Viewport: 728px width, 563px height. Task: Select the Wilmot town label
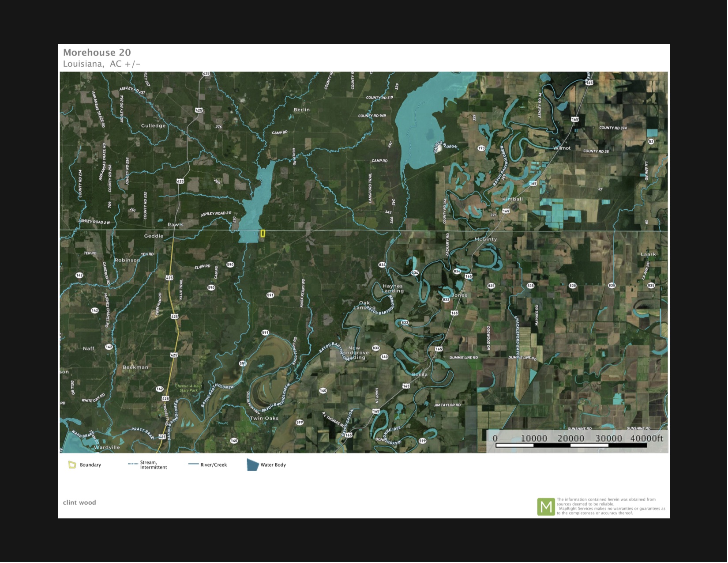click(x=562, y=148)
